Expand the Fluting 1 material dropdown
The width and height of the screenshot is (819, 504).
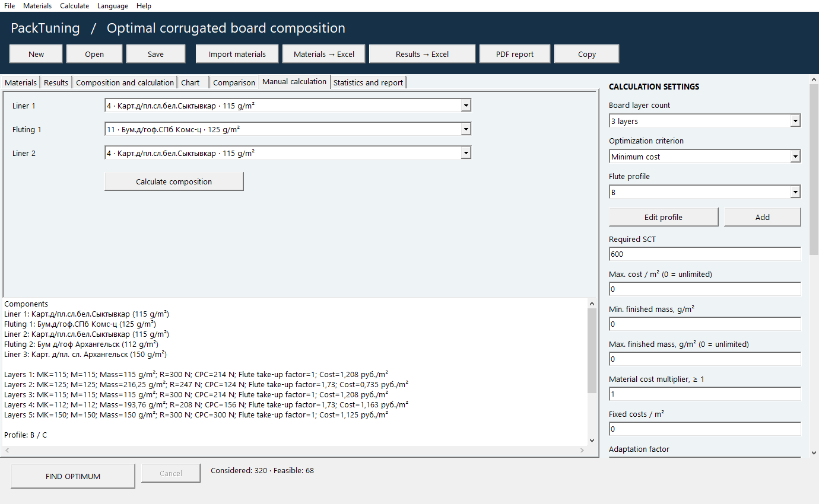pos(288,129)
